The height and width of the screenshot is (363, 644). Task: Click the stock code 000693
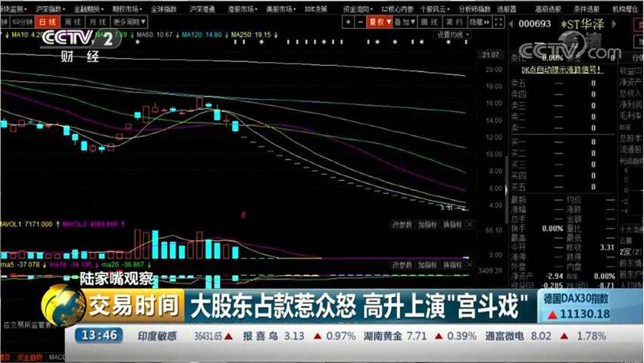(x=535, y=23)
